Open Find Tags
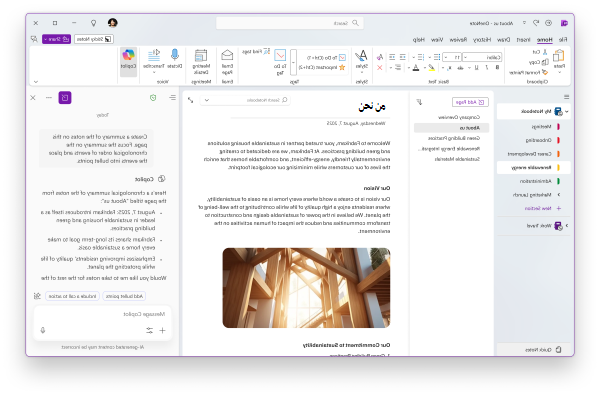The width and height of the screenshot is (600, 395). [x=256, y=51]
